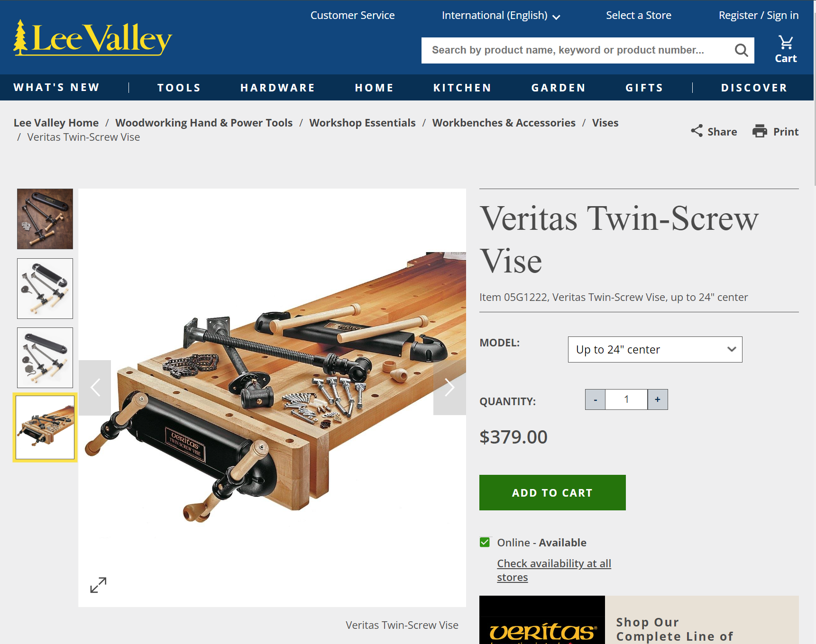Screen dimensions: 816x644
Task: Click the Lee Valley logo
Action: pos(92,38)
